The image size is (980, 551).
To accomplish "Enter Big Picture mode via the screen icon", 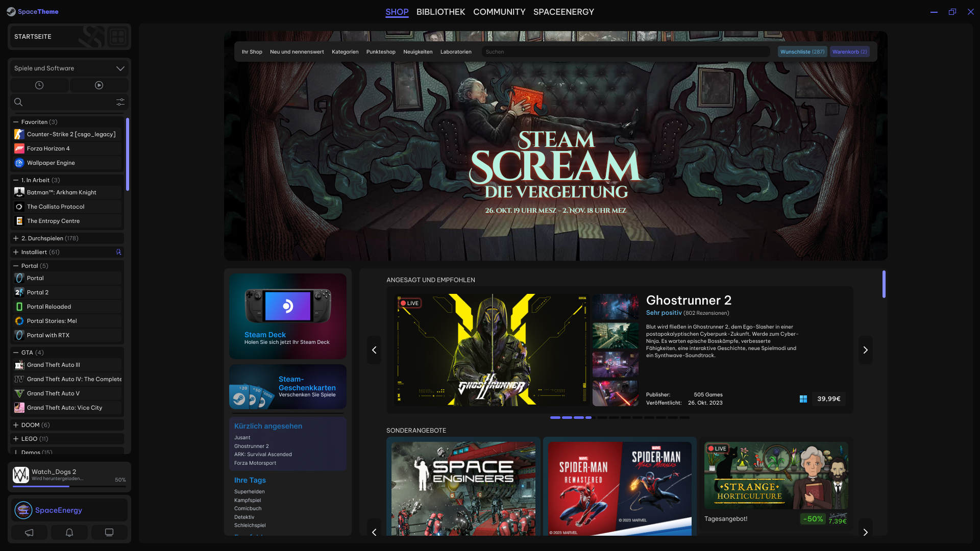I will (x=109, y=532).
